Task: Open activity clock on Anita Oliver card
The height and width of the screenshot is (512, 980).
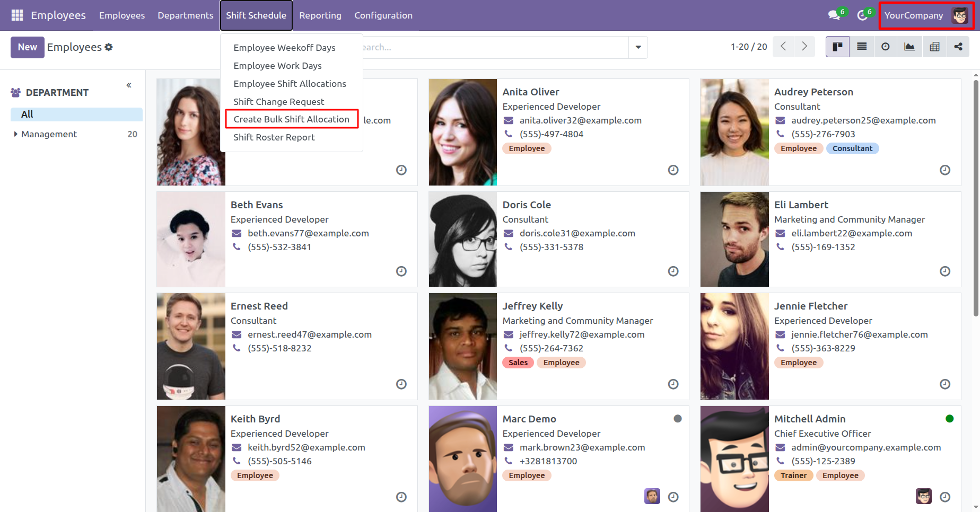Action: coord(673,170)
